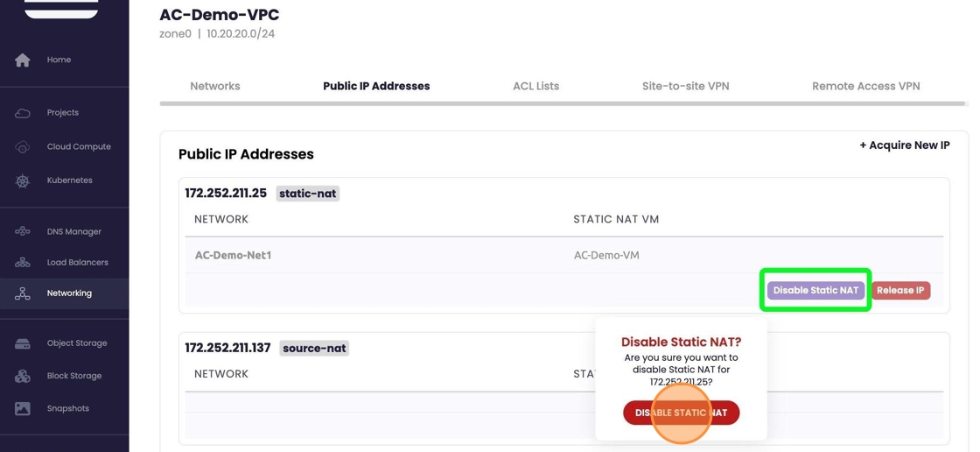Viewport: 980px width, 452px height.
Task: Switch to the Networks tab
Action: (215, 86)
